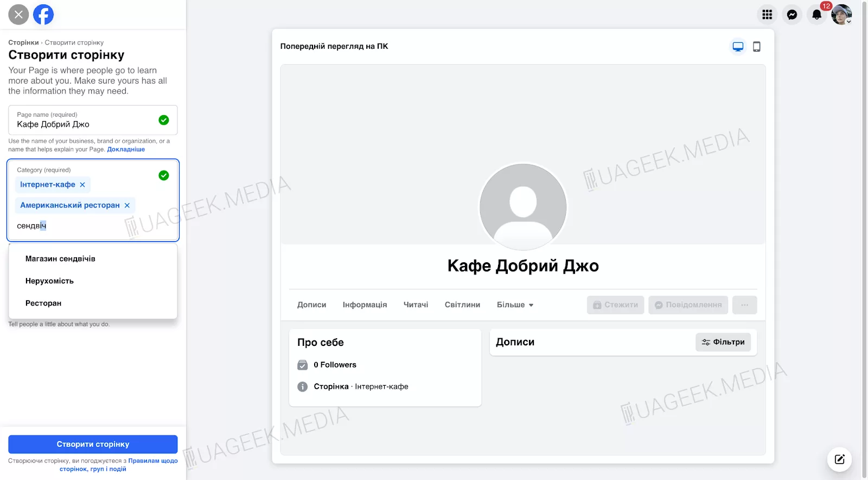The height and width of the screenshot is (480, 868).
Task: Switch to the Світлини tab
Action: (x=462, y=305)
